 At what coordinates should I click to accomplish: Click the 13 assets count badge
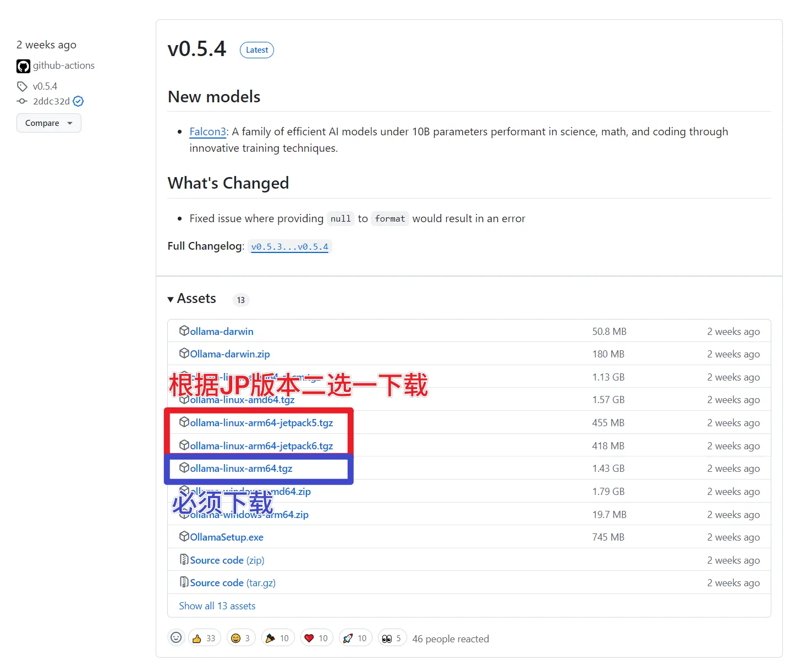(x=241, y=300)
